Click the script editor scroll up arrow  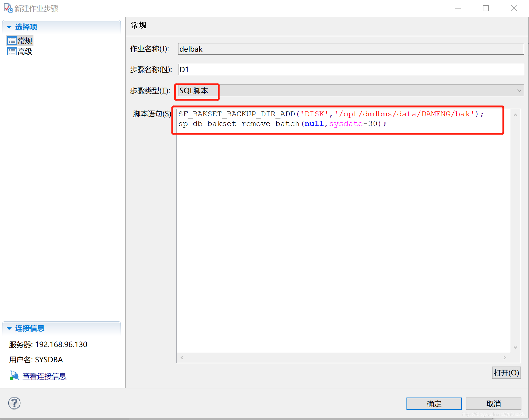pyautogui.click(x=515, y=115)
